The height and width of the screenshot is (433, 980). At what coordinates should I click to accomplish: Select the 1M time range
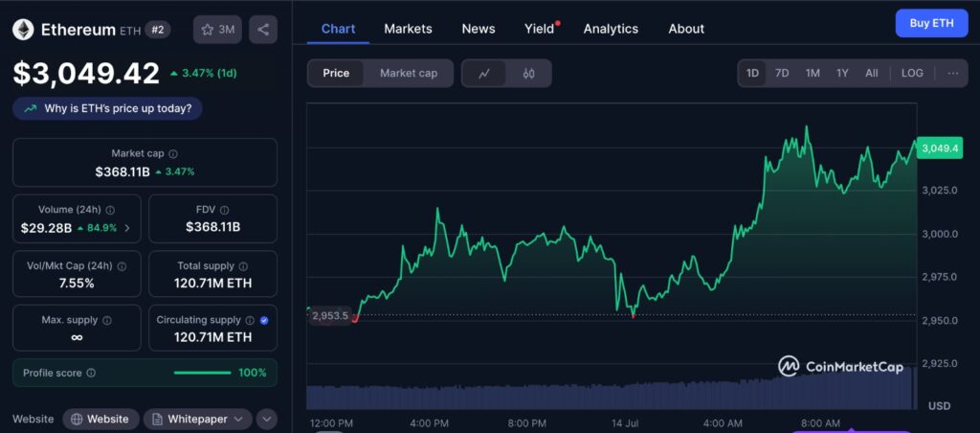[x=813, y=73]
